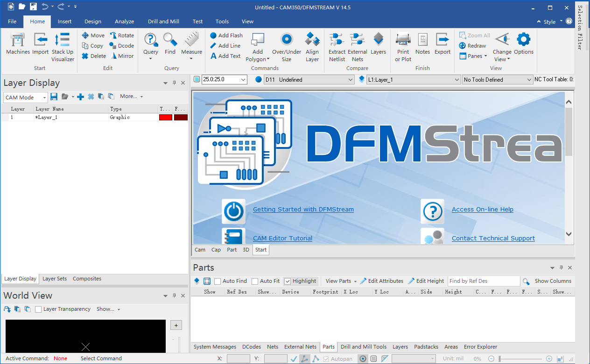Open the Over/Under Size tool
Screen dimensions: 590x364
pos(287,47)
